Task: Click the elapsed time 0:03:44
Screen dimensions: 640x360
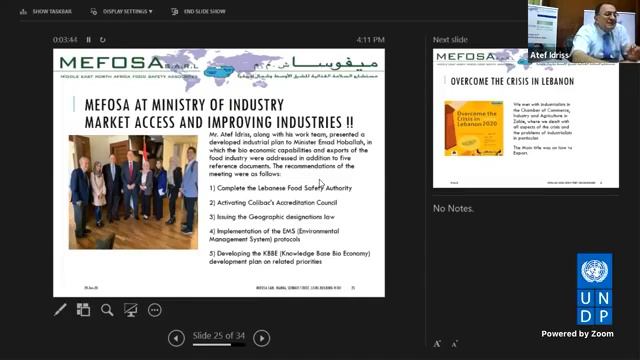Action: [65, 40]
